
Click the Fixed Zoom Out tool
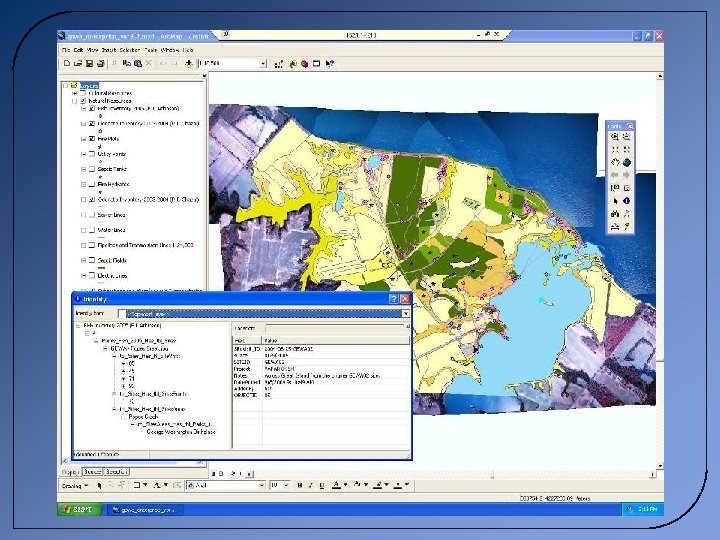[626, 150]
